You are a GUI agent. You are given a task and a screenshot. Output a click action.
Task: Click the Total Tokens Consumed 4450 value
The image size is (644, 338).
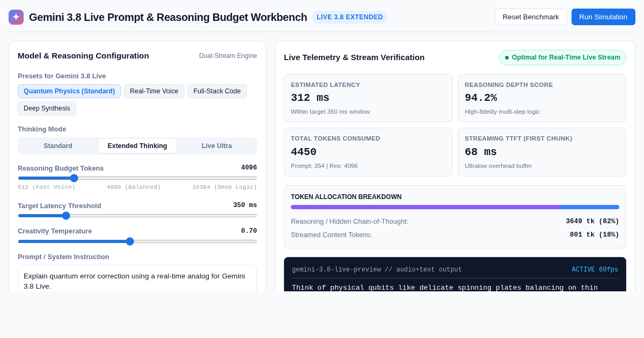click(x=304, y=152)
